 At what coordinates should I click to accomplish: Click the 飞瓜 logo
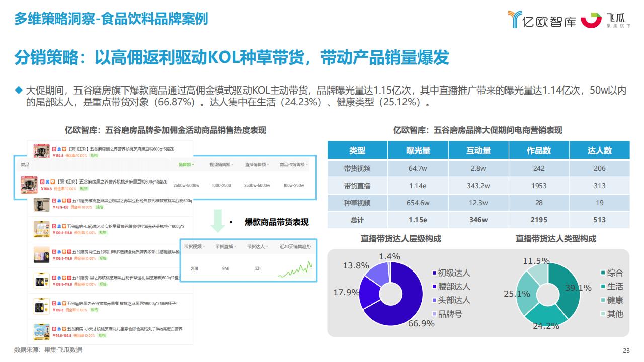tap(606, 20)
